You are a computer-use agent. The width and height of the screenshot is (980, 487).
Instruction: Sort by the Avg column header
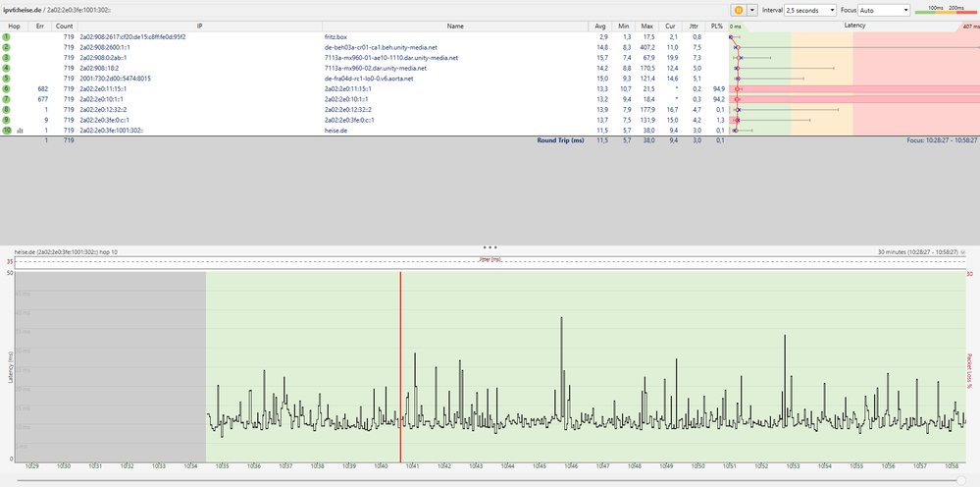(x=600, y=26)
